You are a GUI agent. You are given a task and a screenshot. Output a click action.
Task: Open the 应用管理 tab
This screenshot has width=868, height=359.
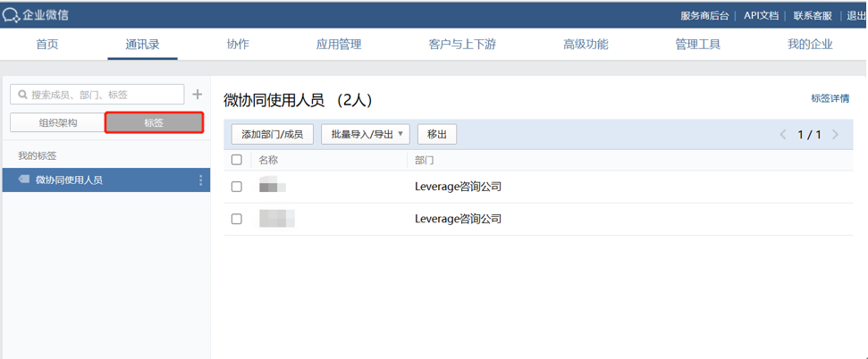[339, 45]
